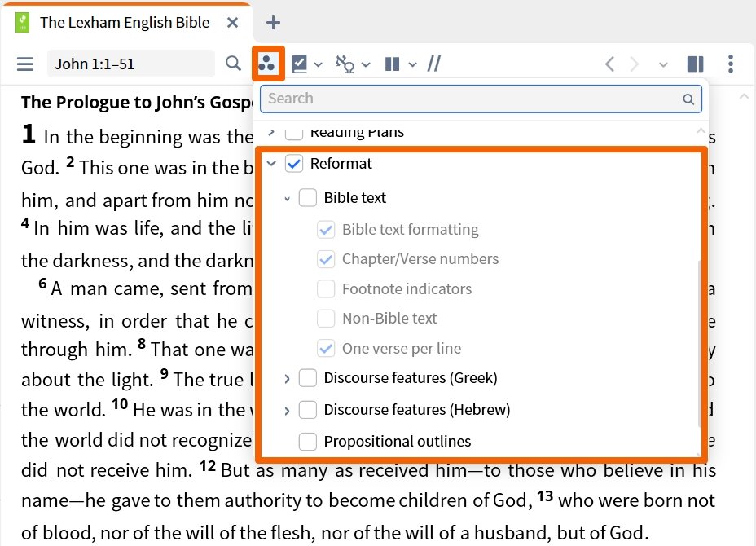Toggle Bible text formatting checkbox
Screen dimensions: 756x546
click(326, 230)
